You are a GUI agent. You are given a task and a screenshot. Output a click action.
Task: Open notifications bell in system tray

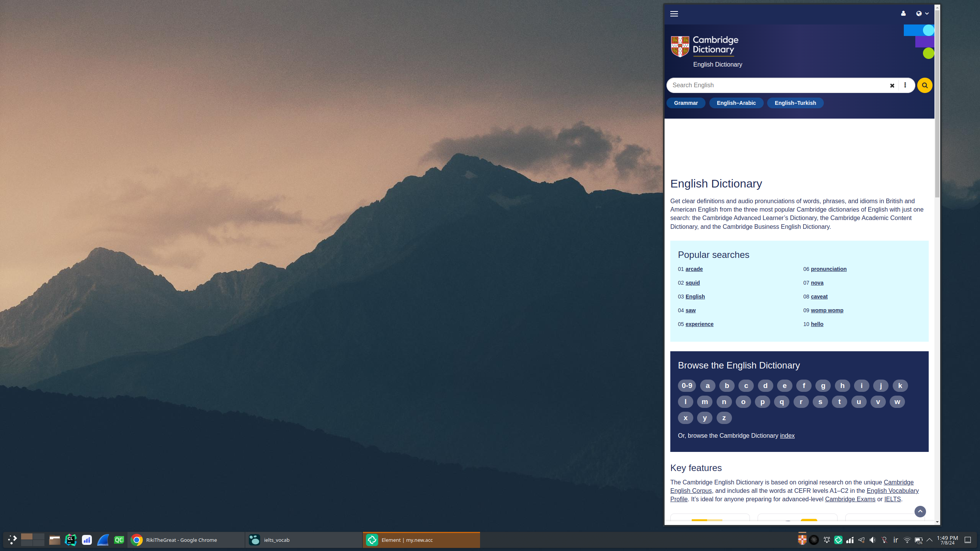[x=827, y=540]
